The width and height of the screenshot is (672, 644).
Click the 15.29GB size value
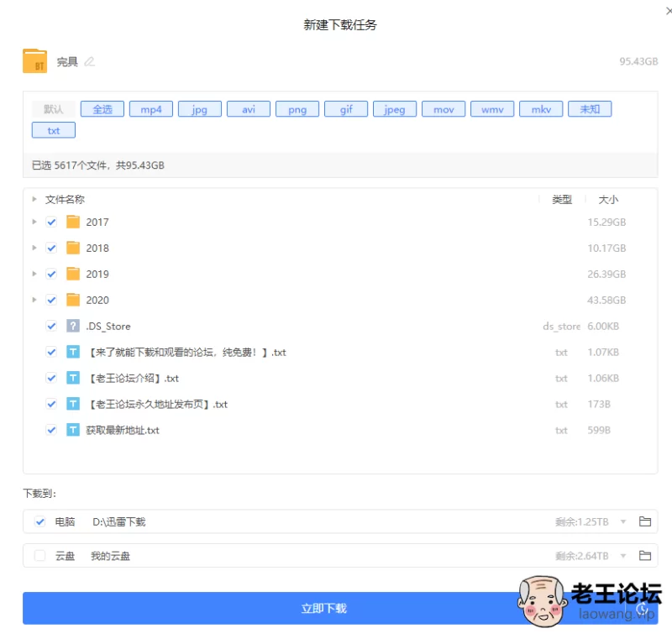pos(606,223)
